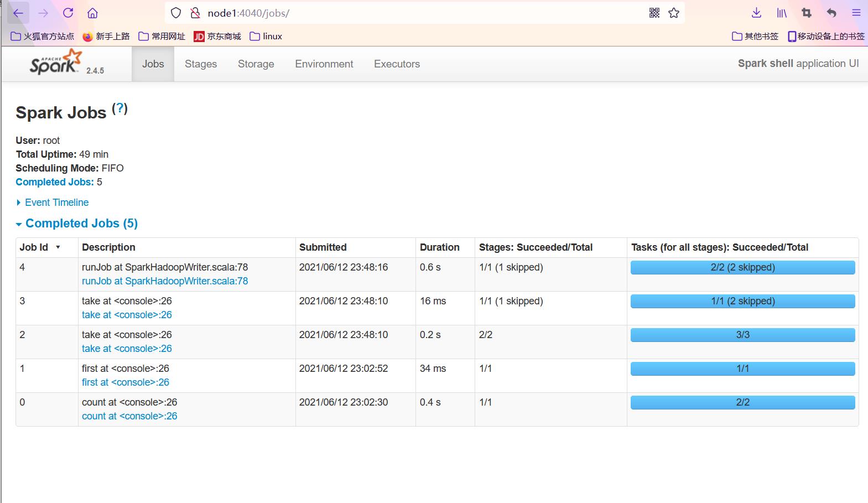Viewport: 868px width, 503px height.
Task: Open the first at <console>:26 link
Action: [x=126, y=382]
